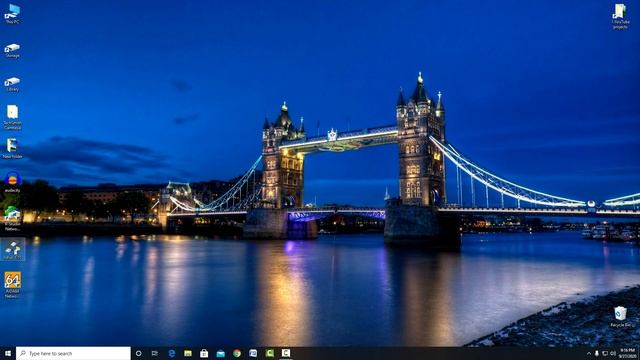Click the microphone tray icon
The image size is (640, 360).
(x=597, y=353)
